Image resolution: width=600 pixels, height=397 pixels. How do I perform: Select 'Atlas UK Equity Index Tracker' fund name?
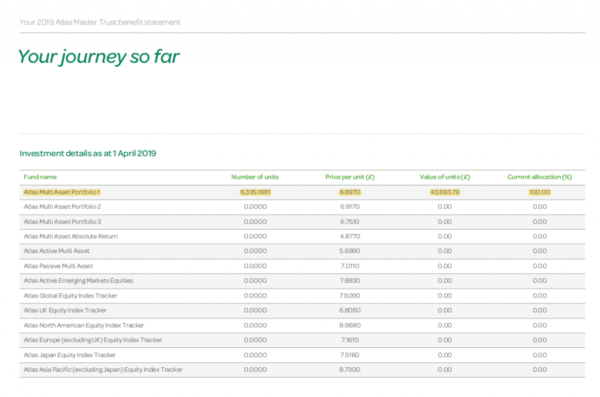pyautogui.click(x=65, y=310)
